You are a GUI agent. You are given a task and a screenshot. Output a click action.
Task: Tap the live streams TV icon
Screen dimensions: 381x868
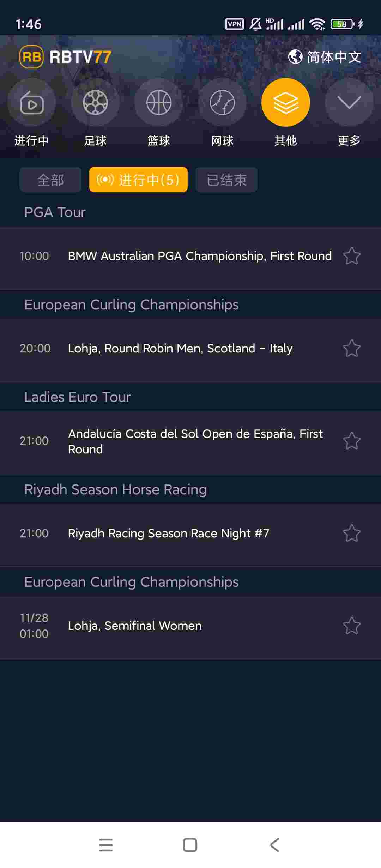point(32,103)
